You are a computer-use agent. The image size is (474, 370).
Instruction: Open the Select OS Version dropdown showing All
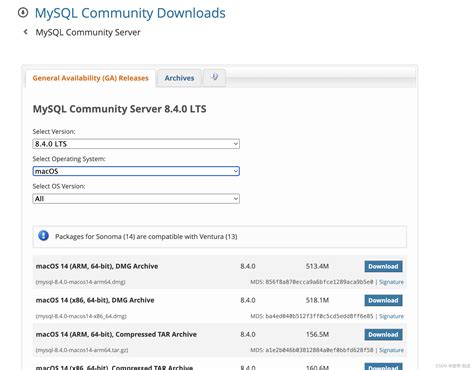point(136,199)
